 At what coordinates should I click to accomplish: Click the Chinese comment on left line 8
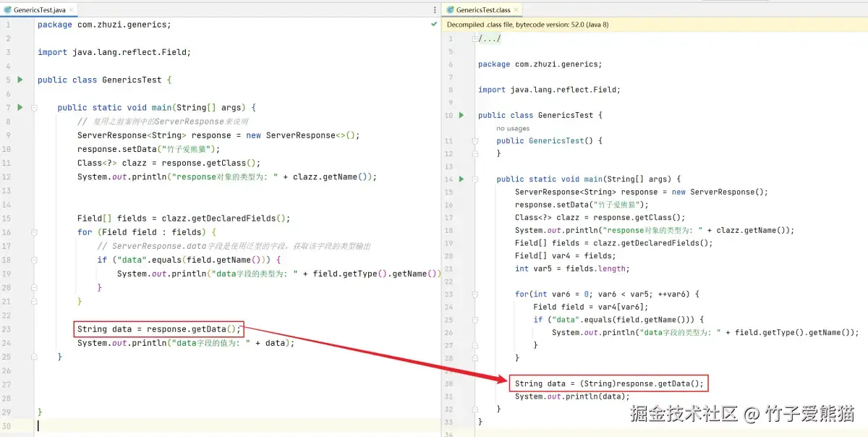(x=163, y=122)
